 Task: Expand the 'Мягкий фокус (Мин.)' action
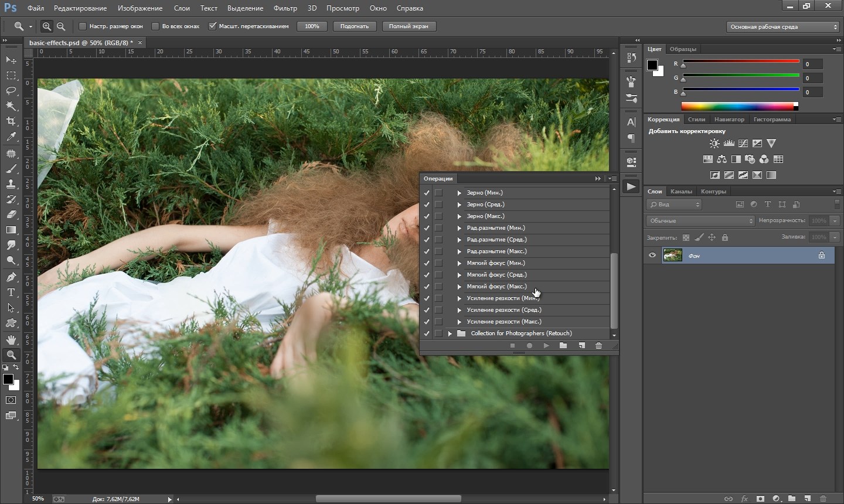pos(460,263)
